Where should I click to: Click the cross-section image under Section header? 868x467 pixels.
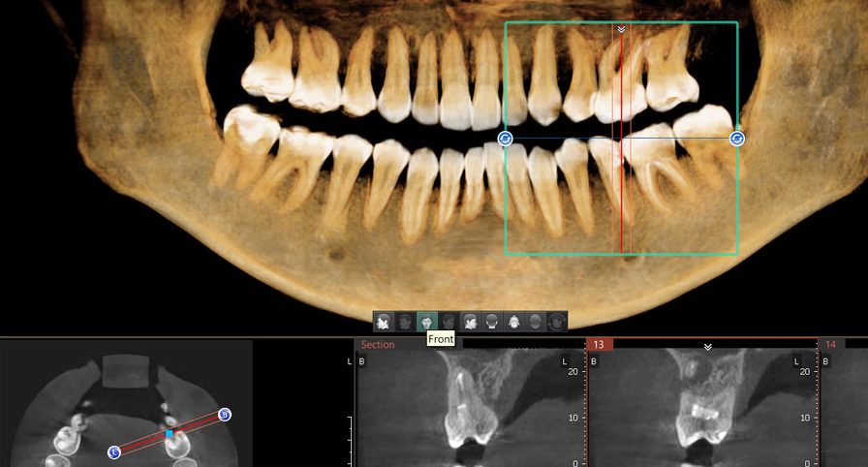tap(471, 408)
